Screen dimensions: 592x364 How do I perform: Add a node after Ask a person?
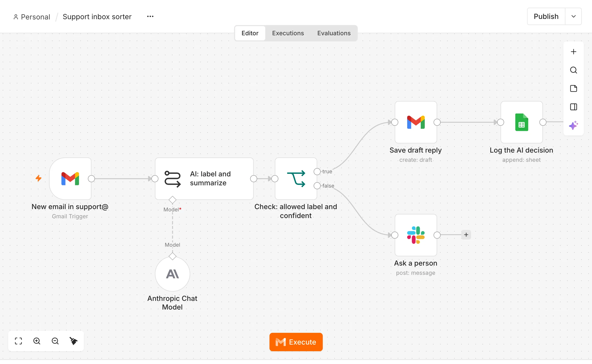coord(466,235)
